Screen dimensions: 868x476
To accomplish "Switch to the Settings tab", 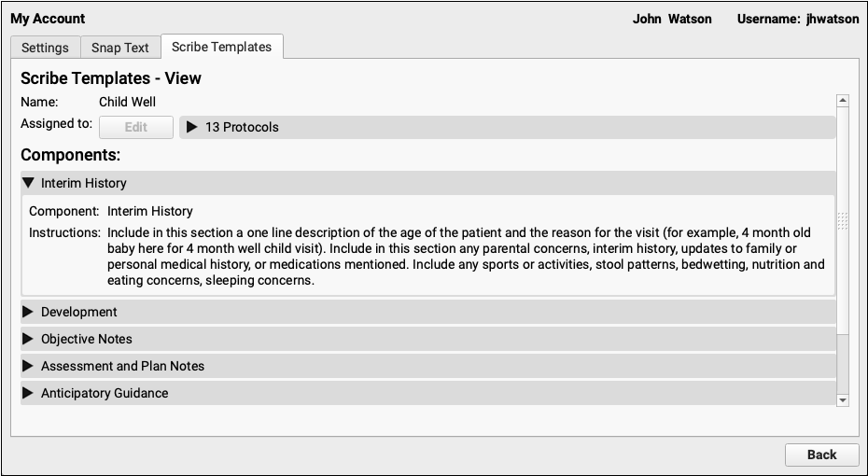I will point(46,48).
